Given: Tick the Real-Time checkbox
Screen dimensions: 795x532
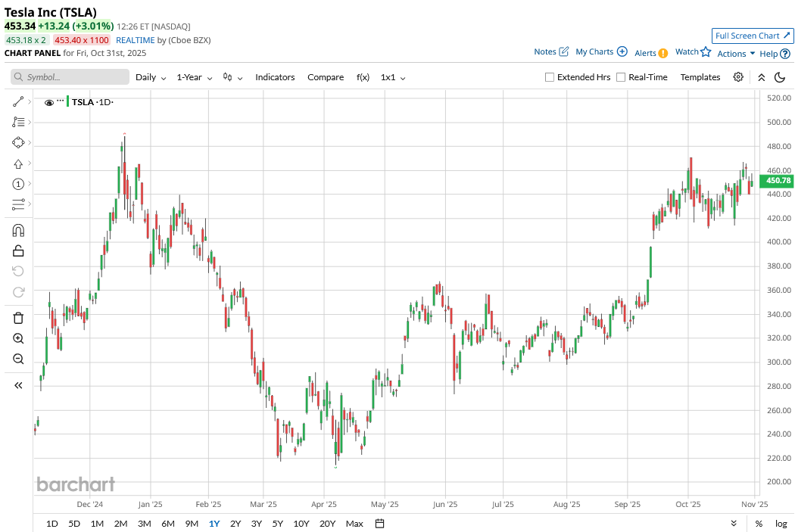Looking at the screenshot, I should [x=621, y=77].
